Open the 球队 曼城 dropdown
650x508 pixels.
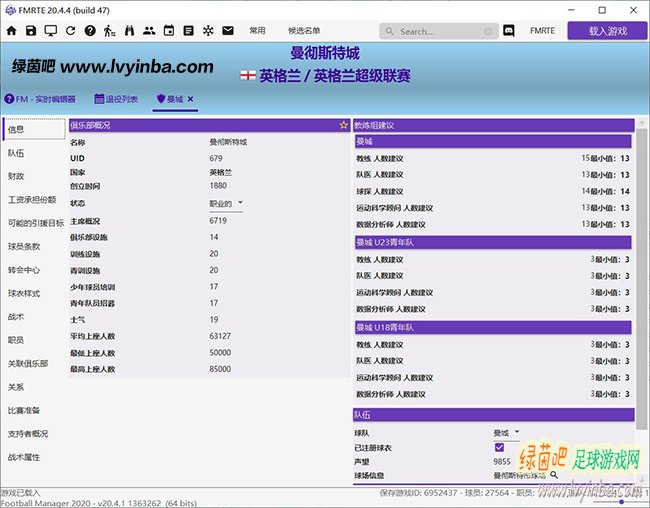coord(506,433)
